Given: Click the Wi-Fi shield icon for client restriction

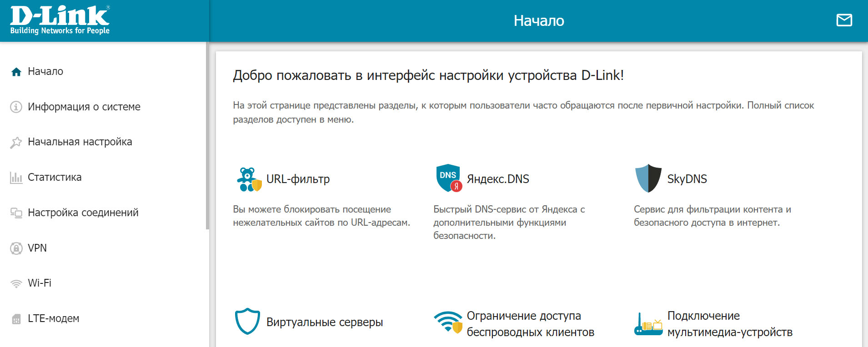Looking at the screenshot, I should [448, 322].
